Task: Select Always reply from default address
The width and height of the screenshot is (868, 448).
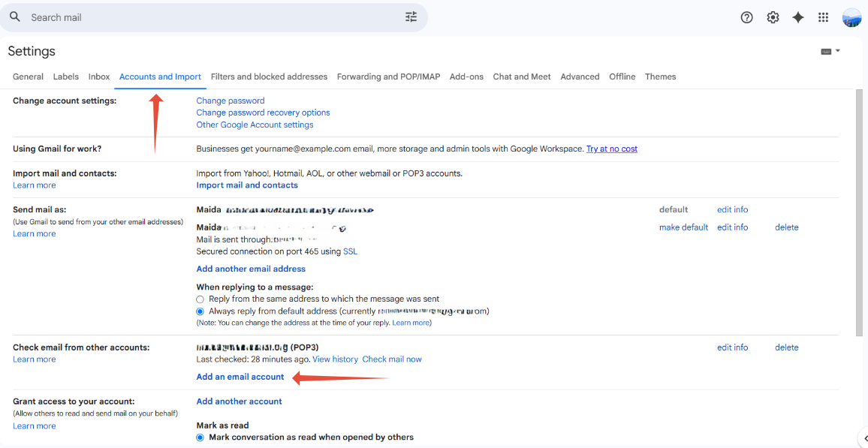Action: click(x=200, y=311)
